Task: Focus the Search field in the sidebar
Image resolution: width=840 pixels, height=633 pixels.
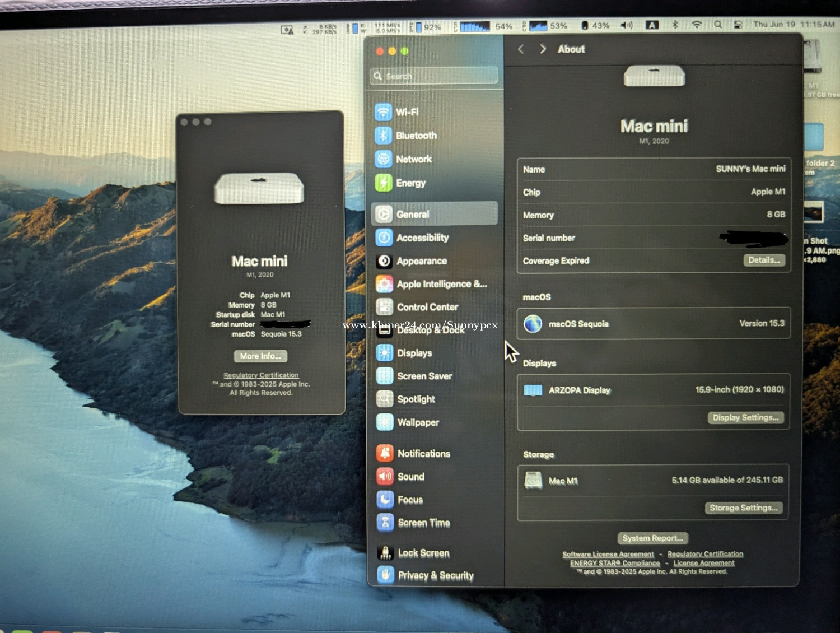Action: 434,76
